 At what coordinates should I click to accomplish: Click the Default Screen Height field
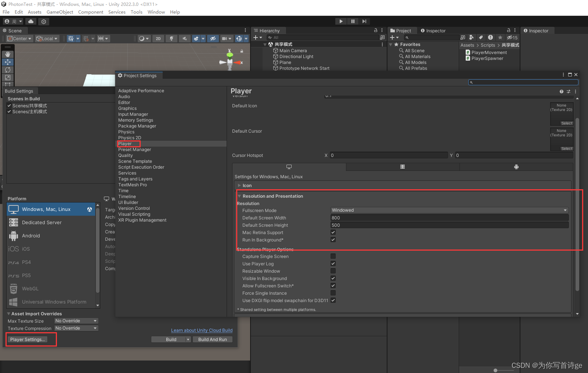point(450,225)
